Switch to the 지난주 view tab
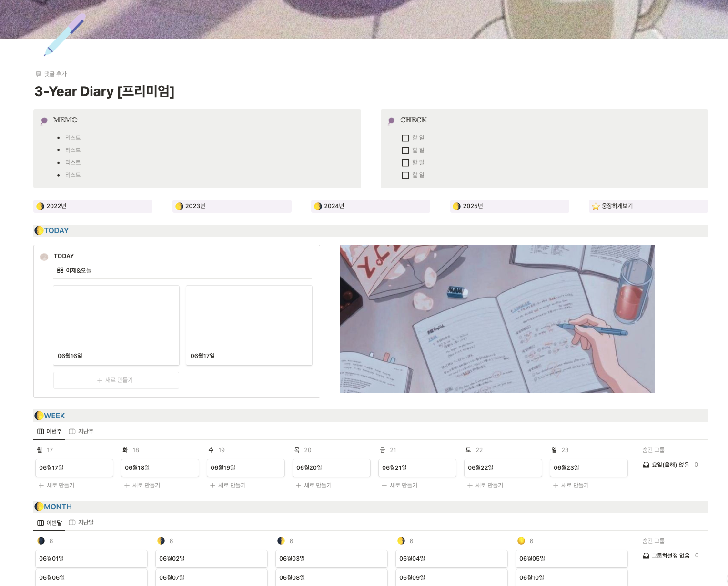This screenshot has width=728, height=586. click(x=81, y=431)
